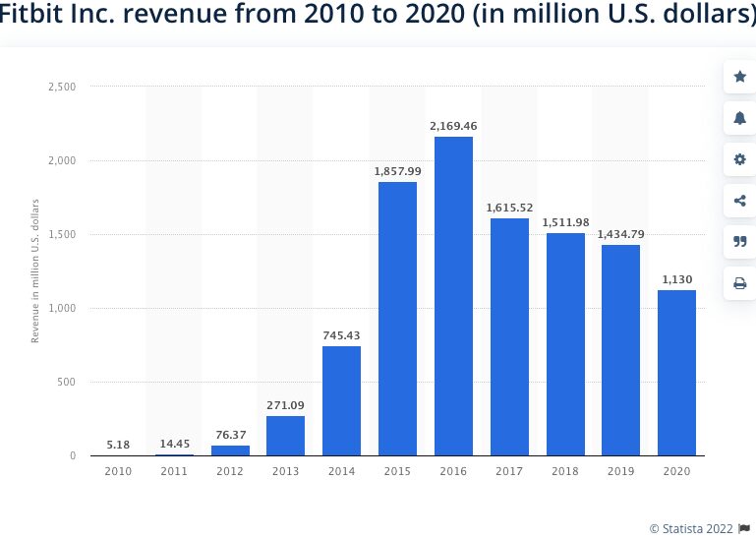Image resolution: width=756 pixels, height=540 pixels.
Task: Click the y-axis tick '500'
Action: click(x=67, y=383)
